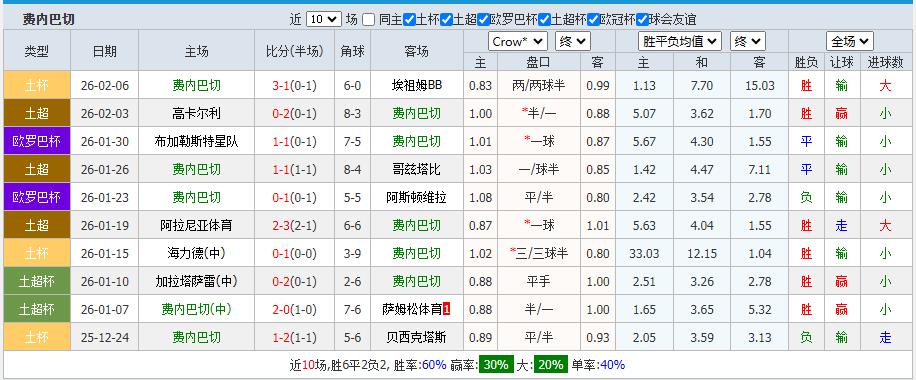Open the 阿拉尼亚体育 team link

tap(196, 226)
